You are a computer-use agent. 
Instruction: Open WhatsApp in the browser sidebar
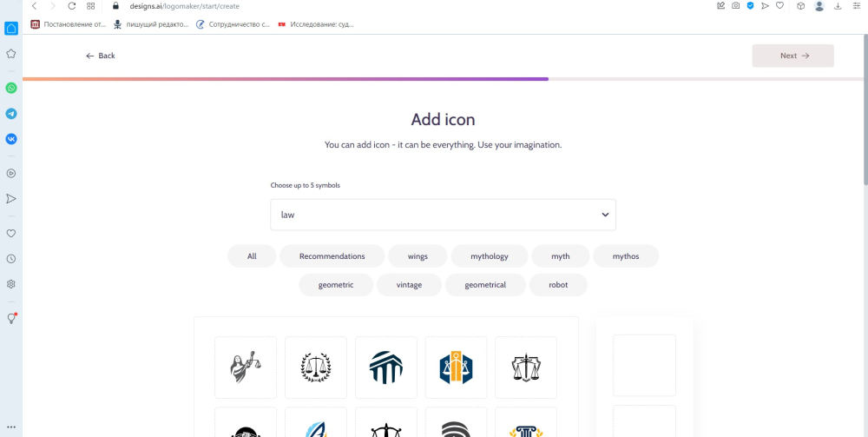[x=11, y=88]
